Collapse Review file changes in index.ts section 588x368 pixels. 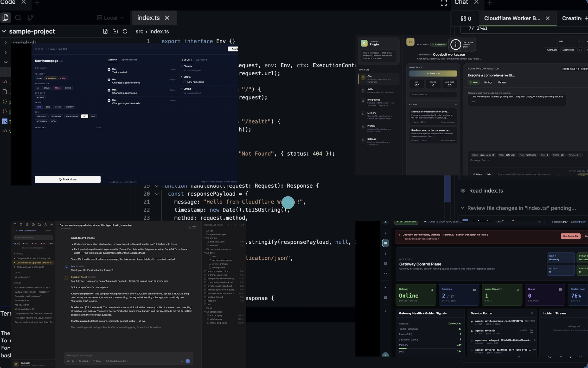(x=462, y=208)
